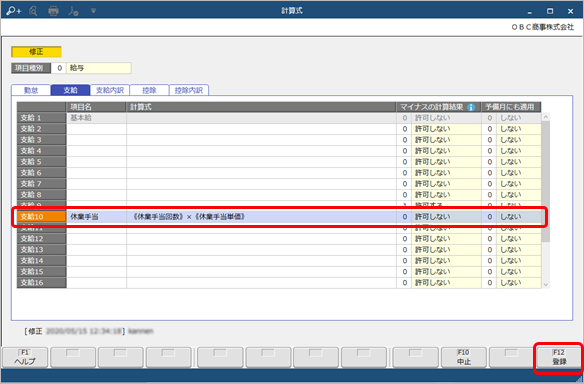Click the table's vertical scrollbar thumb

(546, 181)
